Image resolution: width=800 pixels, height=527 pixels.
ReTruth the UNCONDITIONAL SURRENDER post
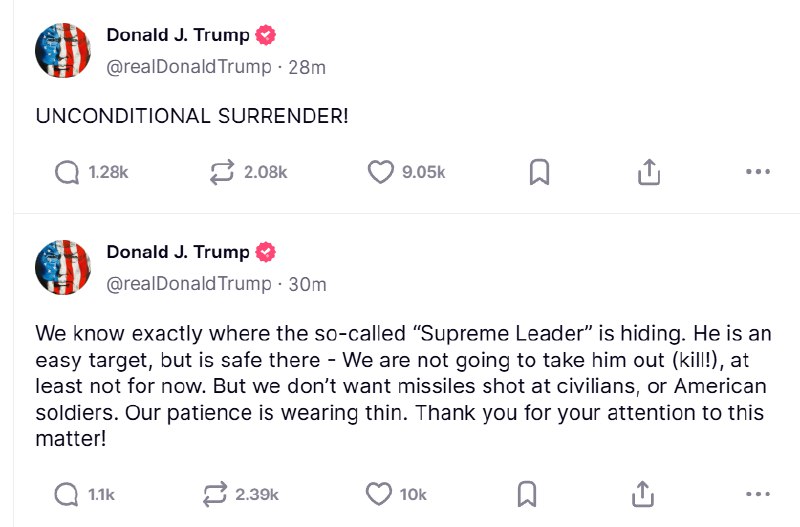(x=222, y=172)
